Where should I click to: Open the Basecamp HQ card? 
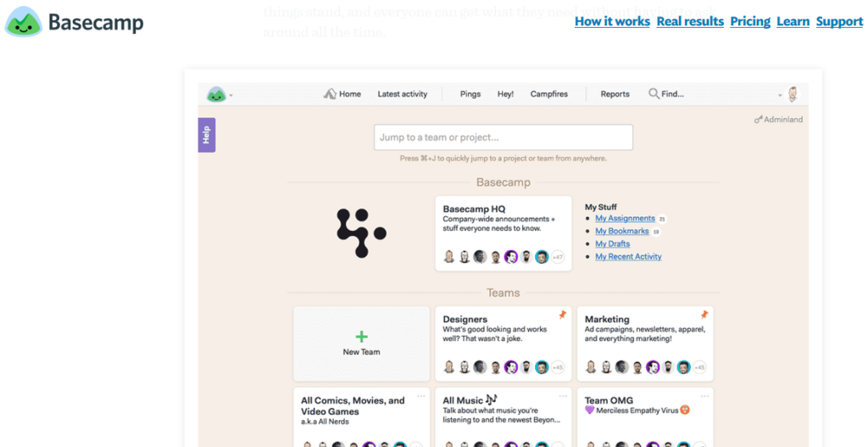[x=504, y=233]
